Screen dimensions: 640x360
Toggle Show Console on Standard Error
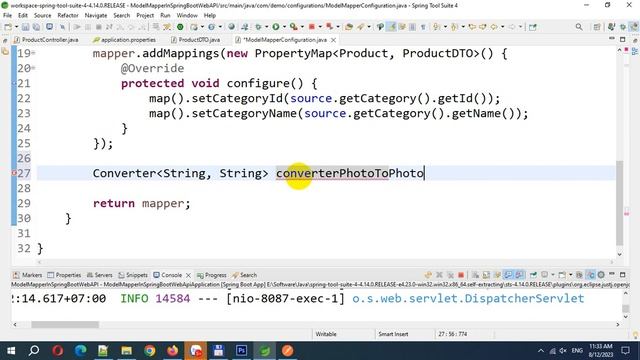tap(519, 275)
